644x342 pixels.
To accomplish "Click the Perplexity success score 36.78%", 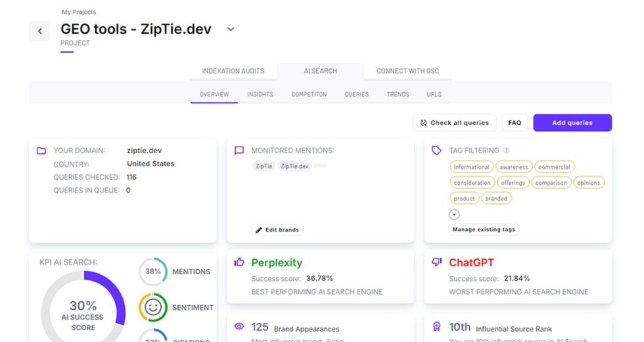I will pos(319,278).
